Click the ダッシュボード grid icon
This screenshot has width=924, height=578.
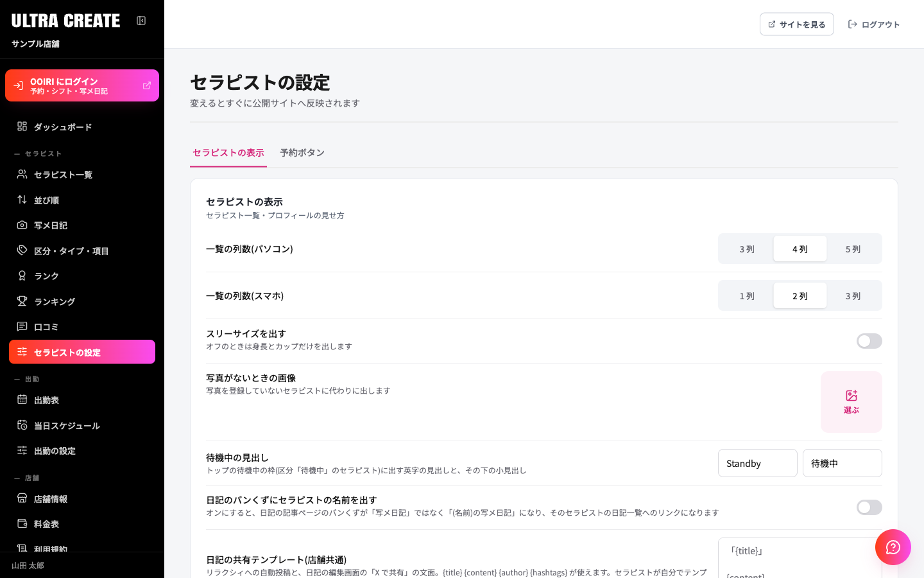click(x=22, y=127)
